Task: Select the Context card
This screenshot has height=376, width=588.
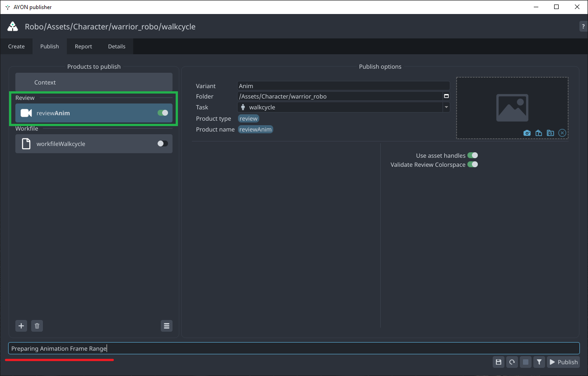Action: tap(94, 82)
